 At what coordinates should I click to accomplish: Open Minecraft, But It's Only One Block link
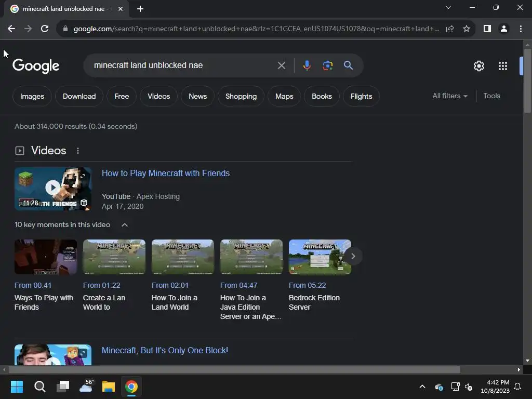[165, 351]
